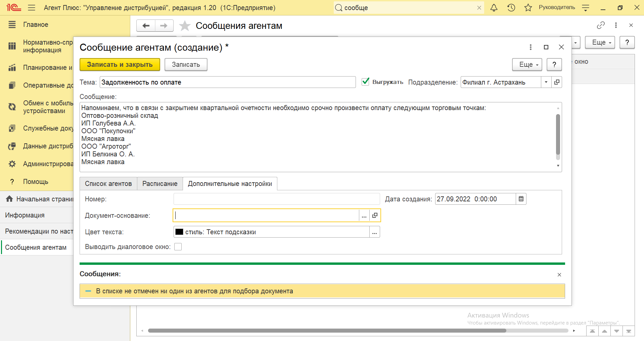Open Руководитель user menu
The width and height of the screenshot is (644, 341).
(557, 7)
